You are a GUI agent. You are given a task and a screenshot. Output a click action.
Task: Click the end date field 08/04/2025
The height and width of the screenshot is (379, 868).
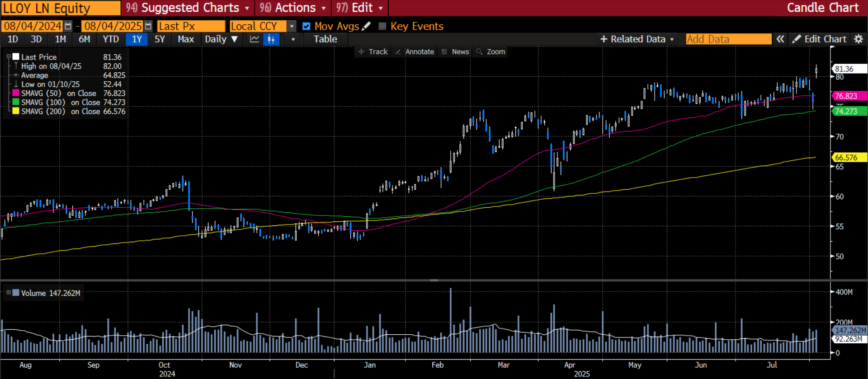(x=113, y=26)
